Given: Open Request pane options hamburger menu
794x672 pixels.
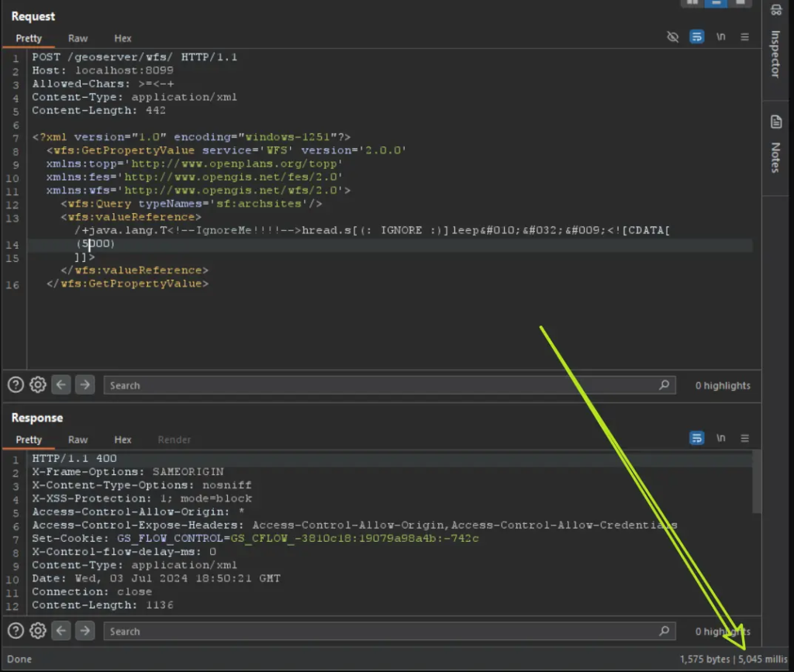Looking at the screenshot, I should coord(744,37).
